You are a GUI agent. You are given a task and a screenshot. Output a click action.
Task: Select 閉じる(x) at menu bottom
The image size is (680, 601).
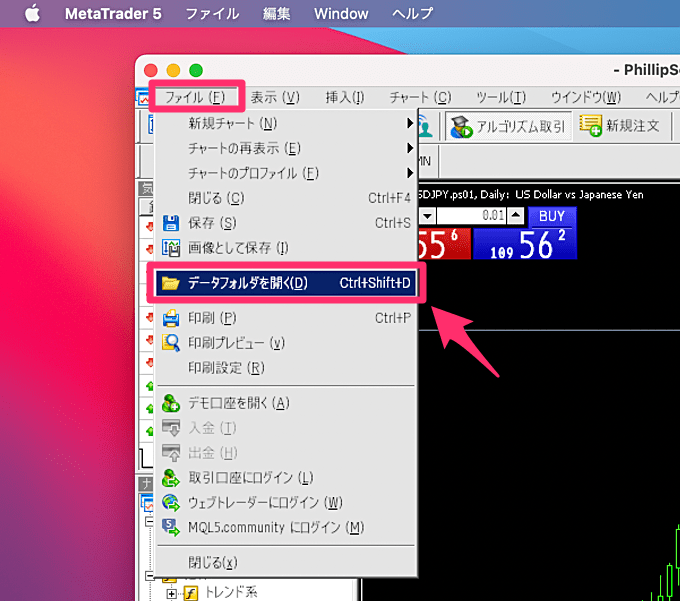[286, 562]
